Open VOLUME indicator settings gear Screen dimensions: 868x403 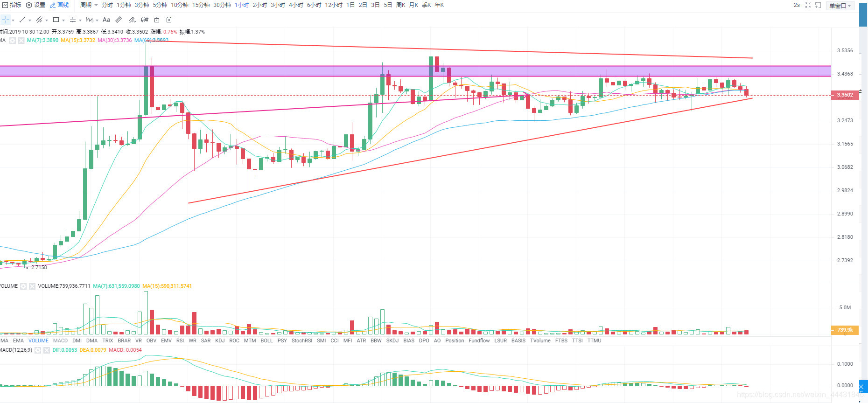pos(23,286)
